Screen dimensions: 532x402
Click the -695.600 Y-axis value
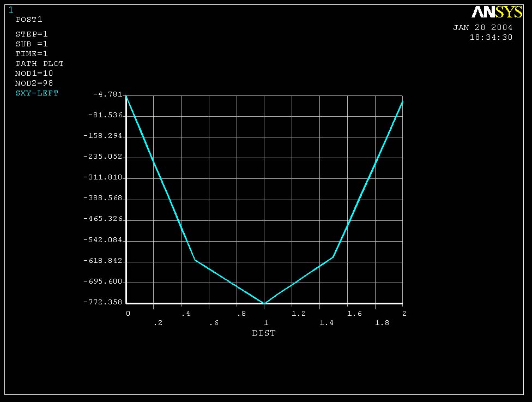(103, 281)
